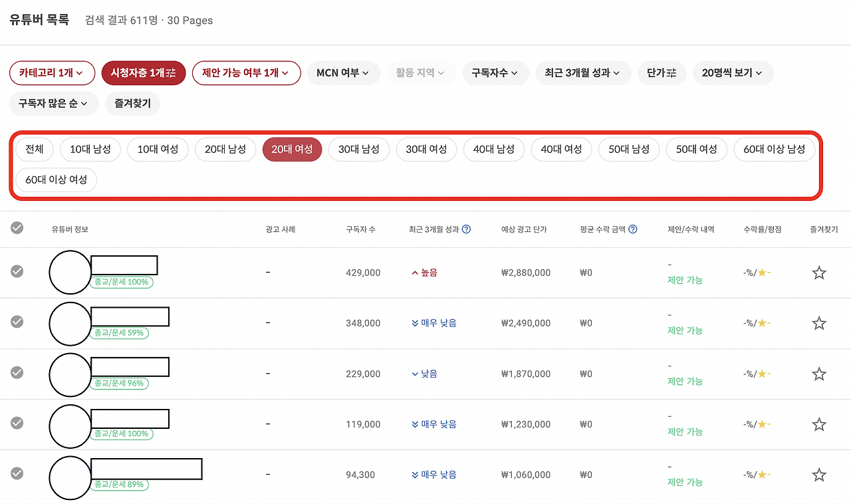
Task: Open the 카테고리 filter dropdown
Action: pyautogui.click(x=52, y=73)
